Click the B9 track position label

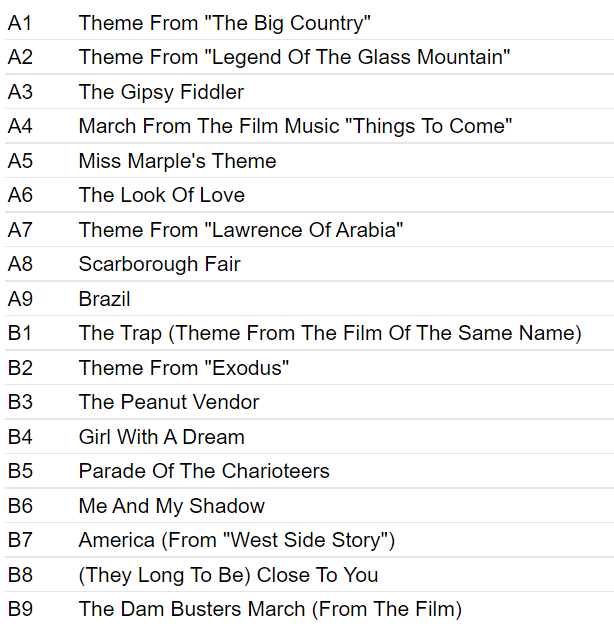pyautogui.click(x=20, y=610)
